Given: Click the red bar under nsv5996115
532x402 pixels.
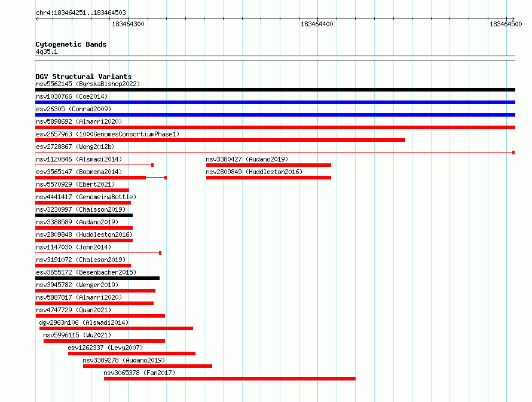Looking at the screenshot, I should (104, 341).
